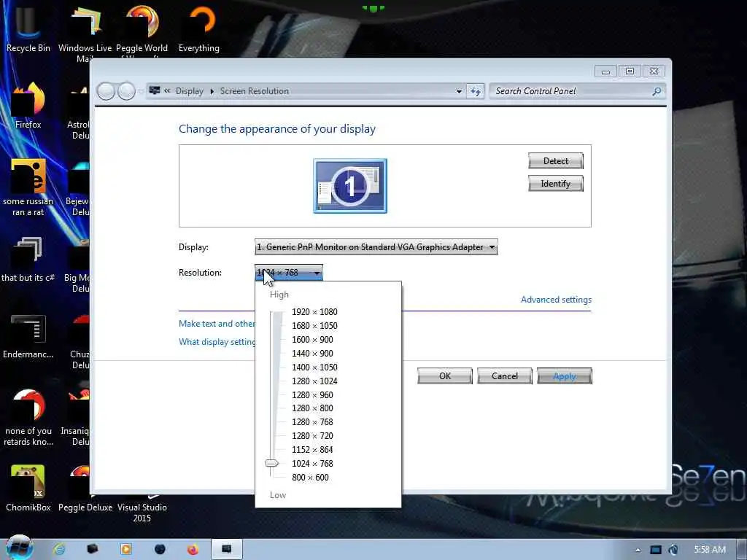Open the ChomikBox desktop icon
This screenshot has width=747, height=560.
tap(28, 489)
